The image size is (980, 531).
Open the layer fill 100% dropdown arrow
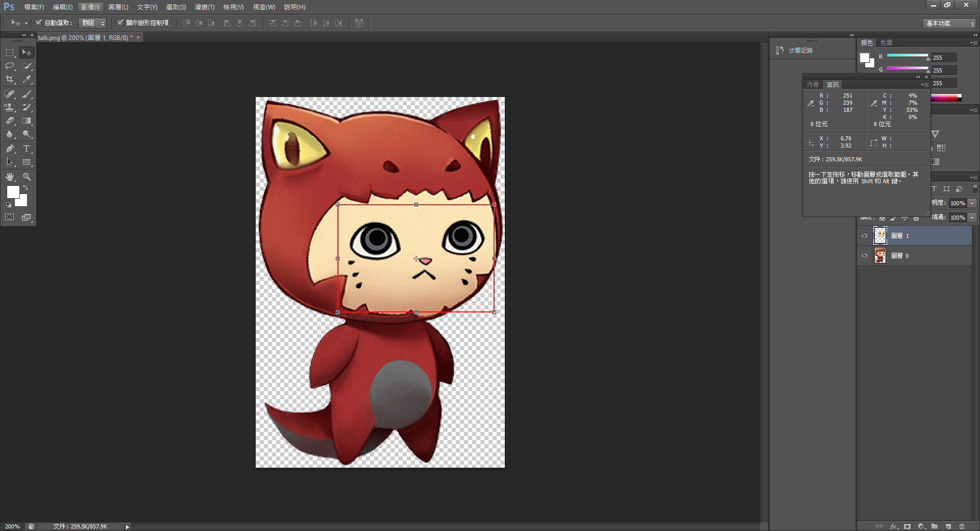click(x=972, y=218)
